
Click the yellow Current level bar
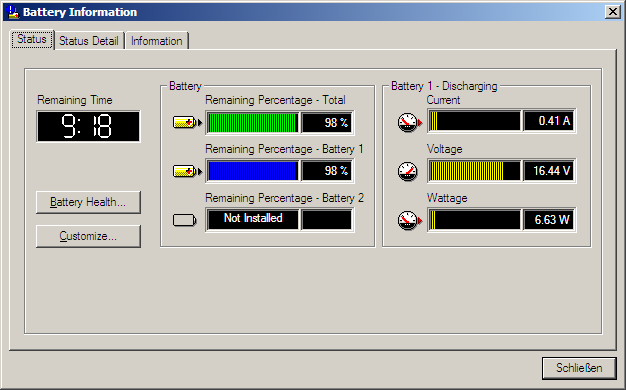click(474, 121)
